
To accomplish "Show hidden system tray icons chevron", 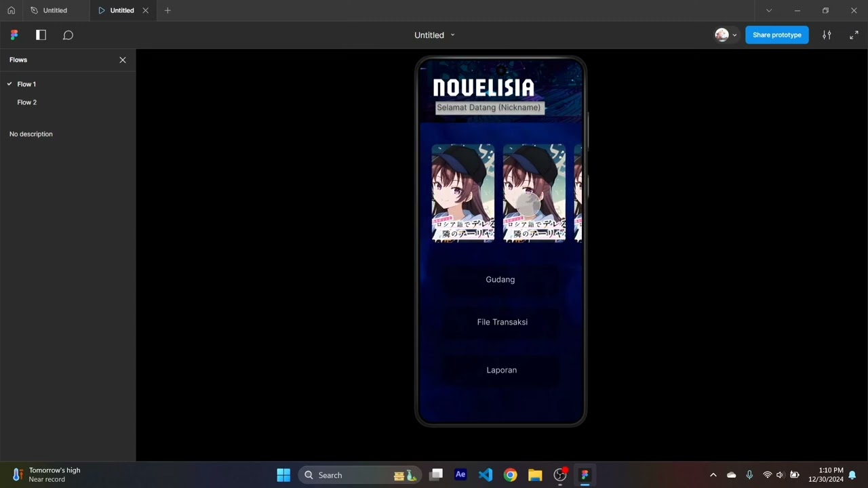I will (713, 475).
